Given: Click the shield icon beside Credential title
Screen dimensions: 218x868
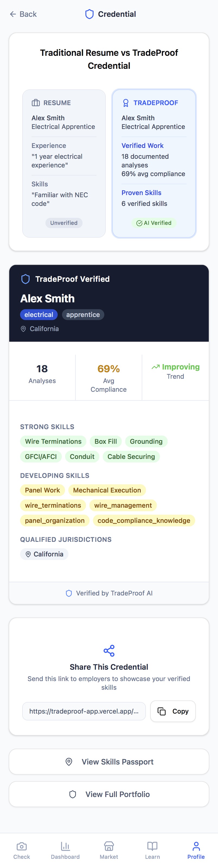Looking at the screenshot, I should [x=89, y=14].
